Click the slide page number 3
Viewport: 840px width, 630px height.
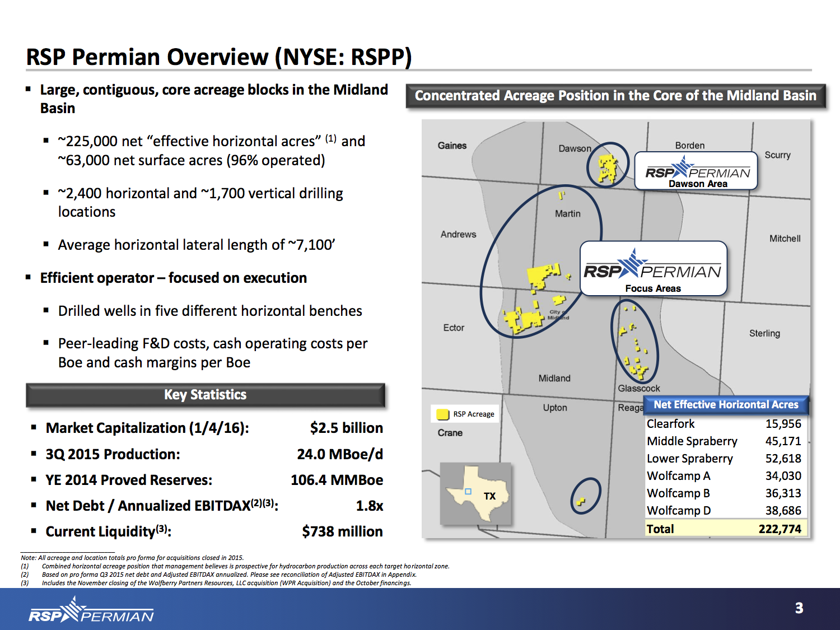pyautogui.click(x=799, y=608)
